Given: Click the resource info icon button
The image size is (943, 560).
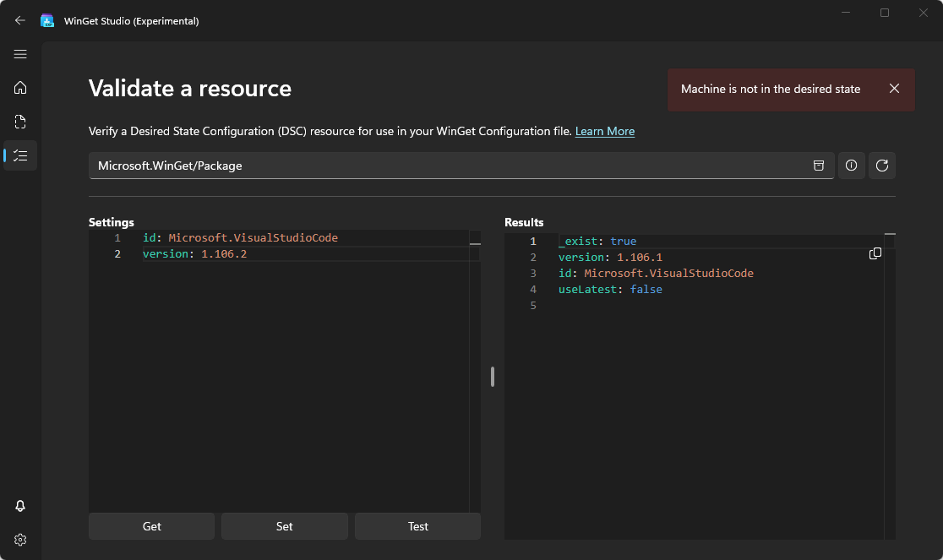Looking at the screenshot, I should [851, 166].
